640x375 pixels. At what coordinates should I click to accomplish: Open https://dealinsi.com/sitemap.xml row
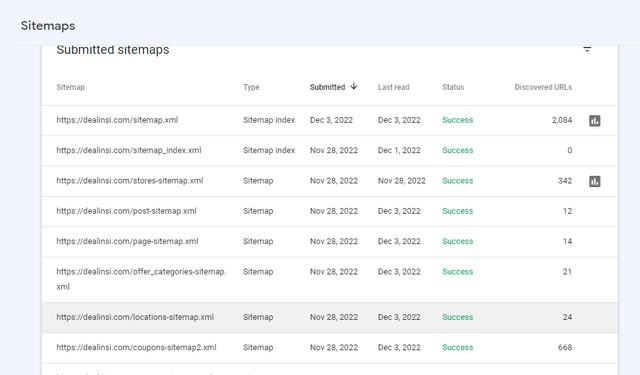click(x=330, y=120)
